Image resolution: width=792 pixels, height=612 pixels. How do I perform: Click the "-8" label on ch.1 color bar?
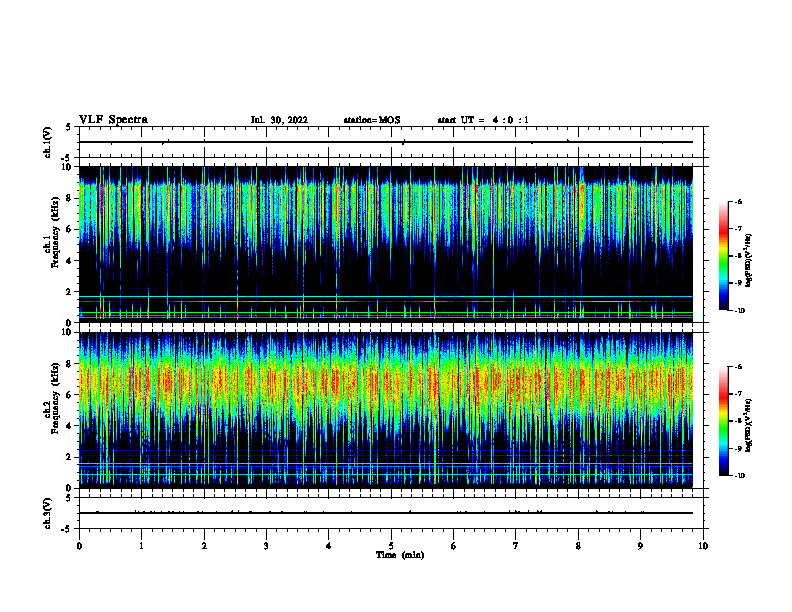pyautogui.click(x=739, y=256)
